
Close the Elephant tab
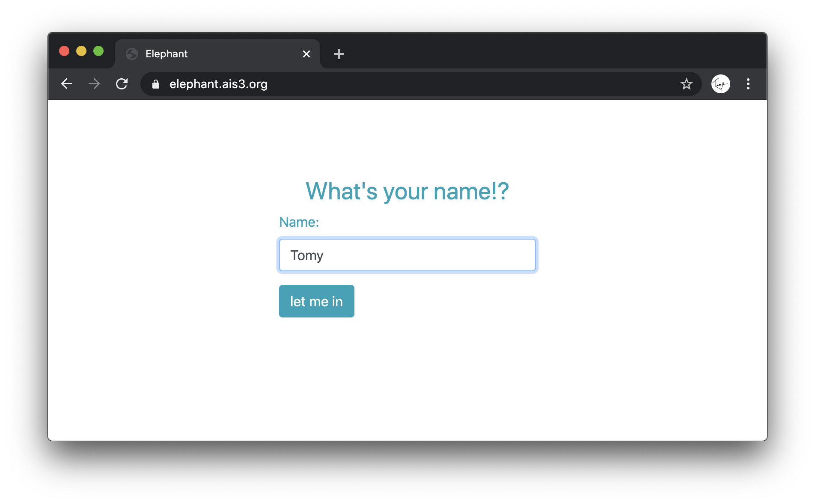click(306, 54)
